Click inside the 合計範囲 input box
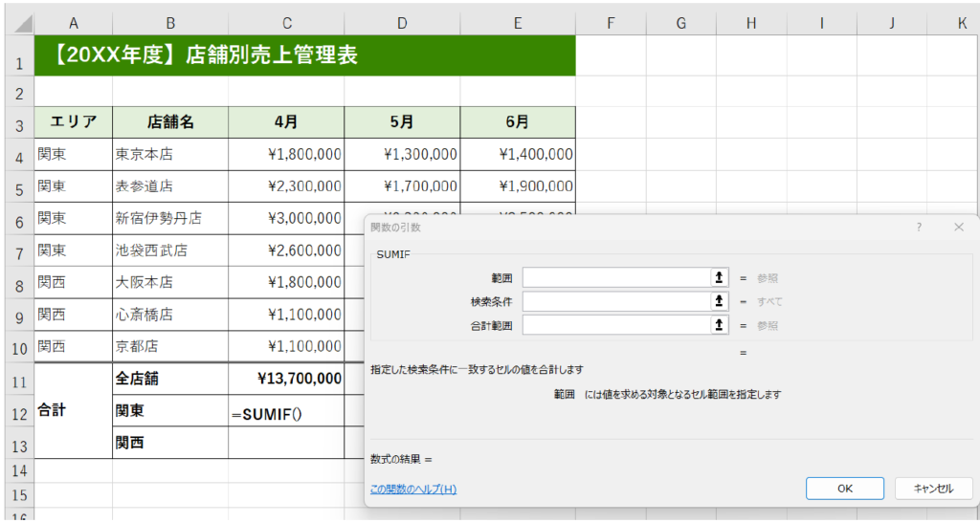 (x=614, y=325)
